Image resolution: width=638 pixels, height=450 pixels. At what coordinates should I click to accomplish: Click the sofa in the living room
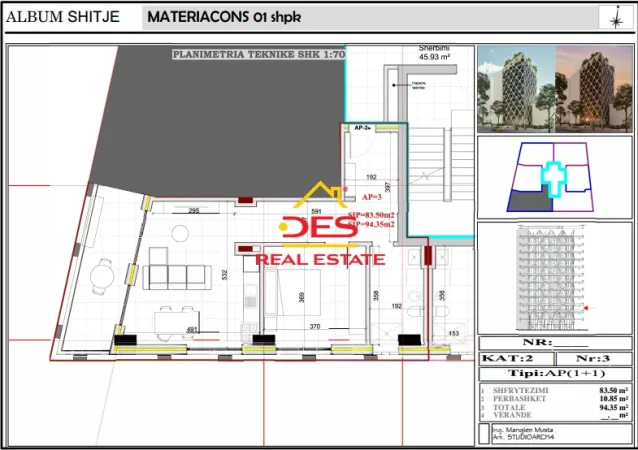177,269
